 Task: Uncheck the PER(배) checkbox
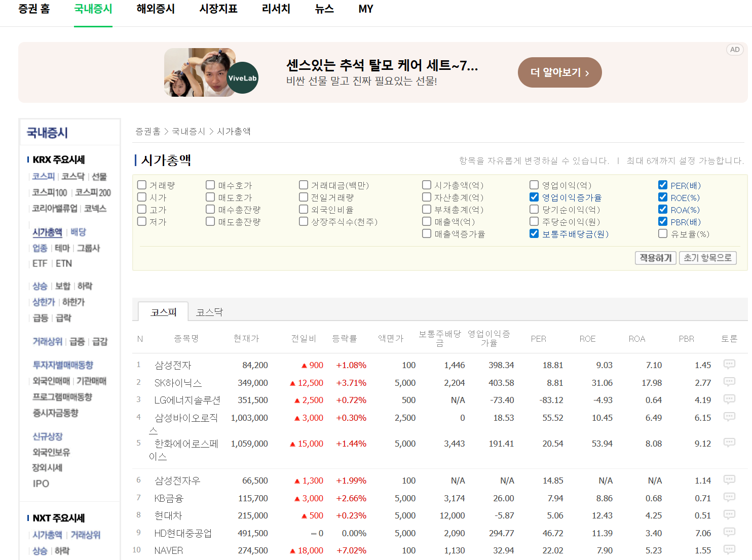coord(663,185)
